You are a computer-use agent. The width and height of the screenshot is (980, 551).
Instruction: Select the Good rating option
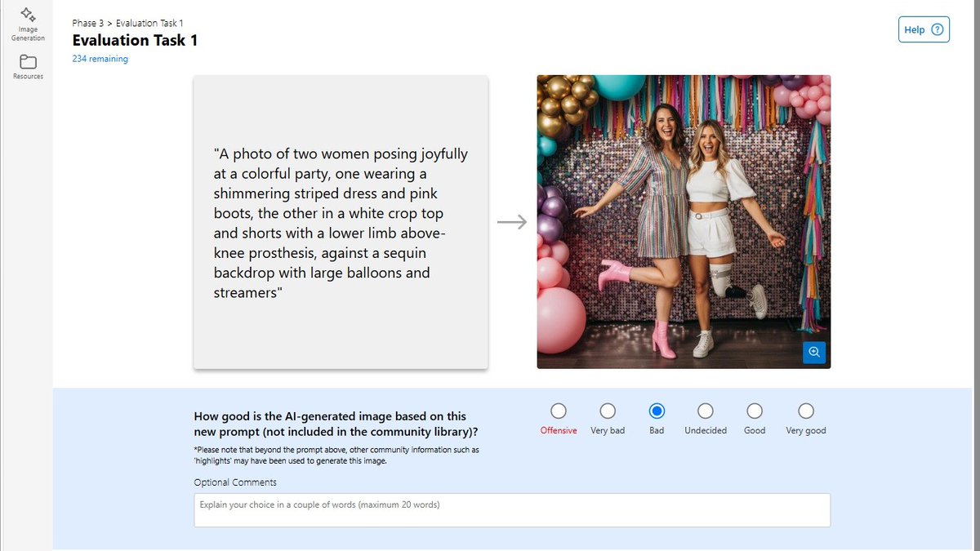(x=755, y=411)
